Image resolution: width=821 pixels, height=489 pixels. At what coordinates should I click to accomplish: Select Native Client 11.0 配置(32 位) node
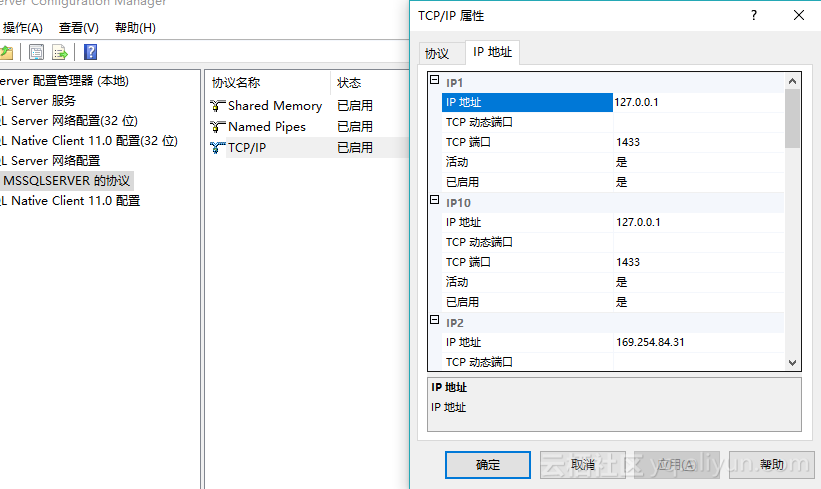pyautogui.click(x=89, y=141)
